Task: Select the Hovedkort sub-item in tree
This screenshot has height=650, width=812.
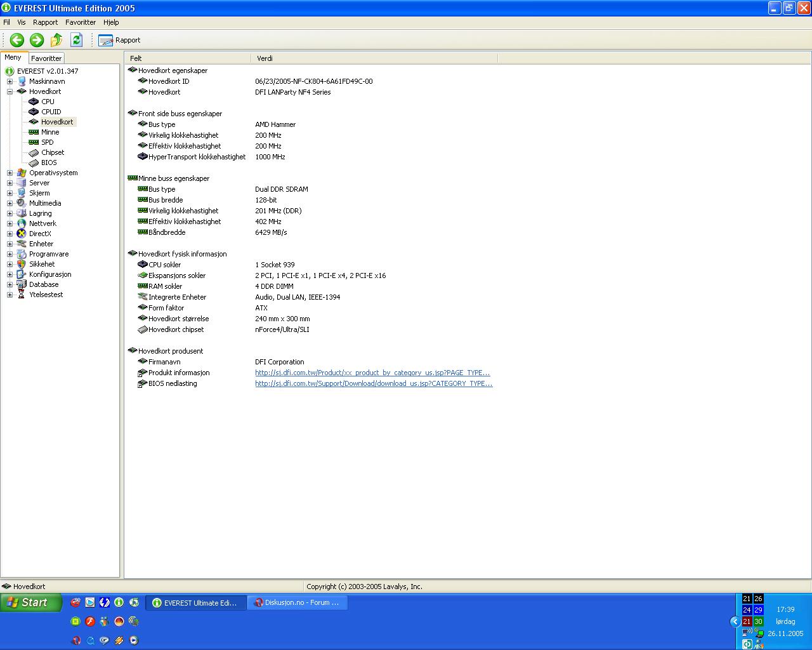Action: click(57, 122)
